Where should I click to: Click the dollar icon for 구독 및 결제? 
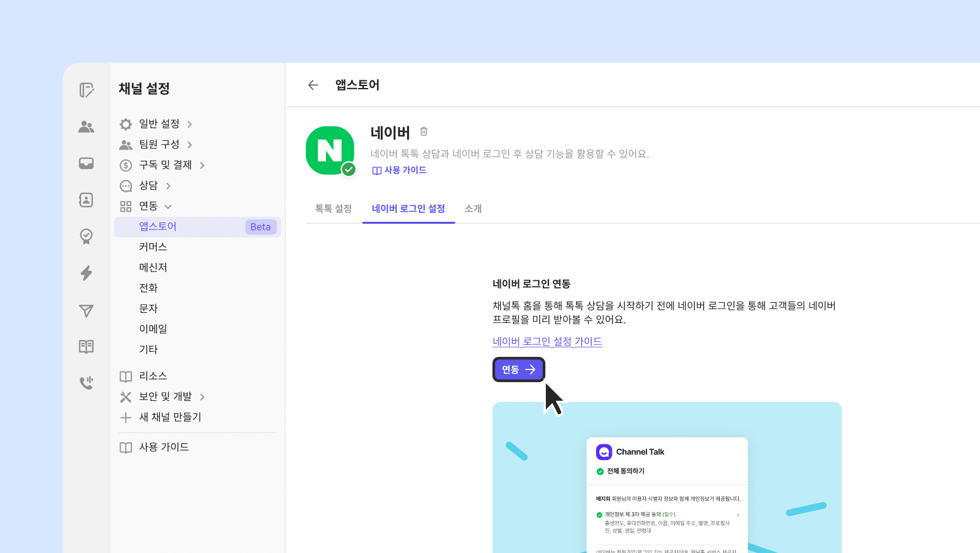126,165
